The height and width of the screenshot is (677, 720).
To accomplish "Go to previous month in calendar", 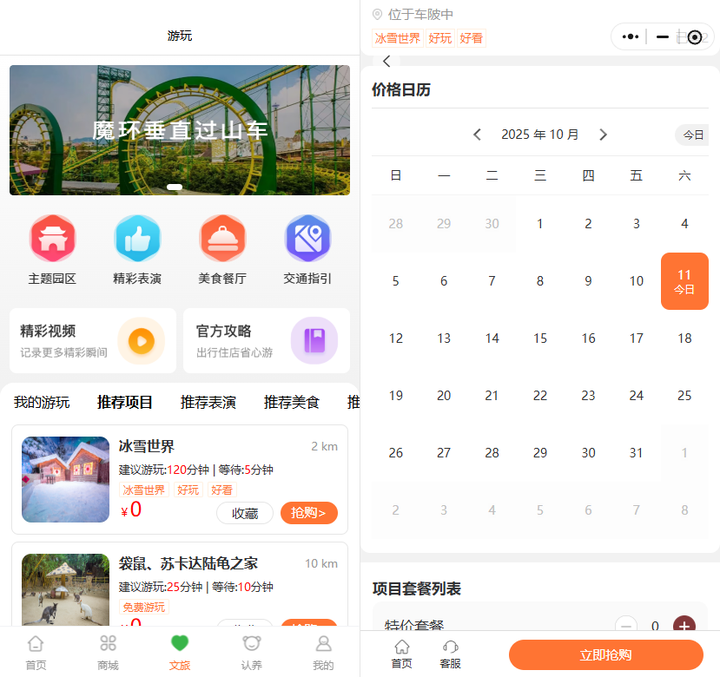I will [x=478, y=135].
